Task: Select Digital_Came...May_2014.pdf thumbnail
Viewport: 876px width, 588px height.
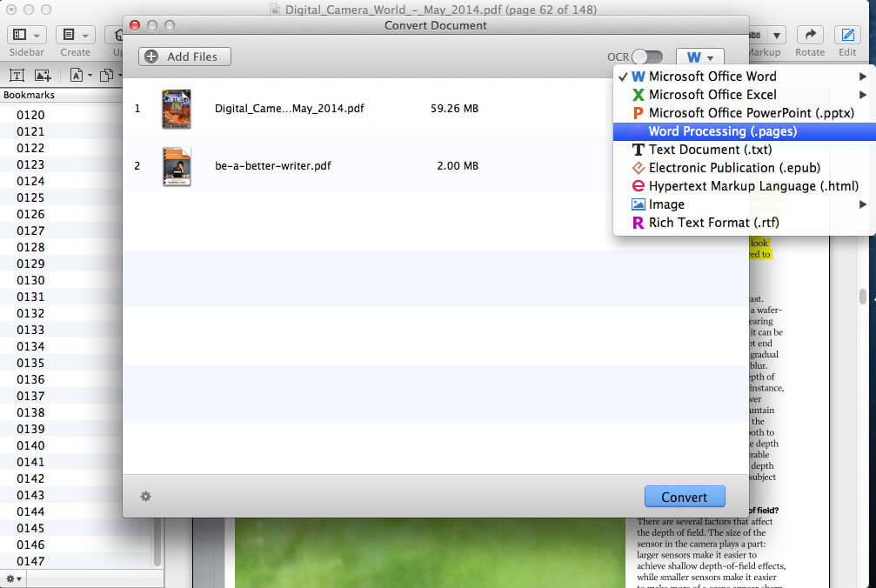Action: 177,109
